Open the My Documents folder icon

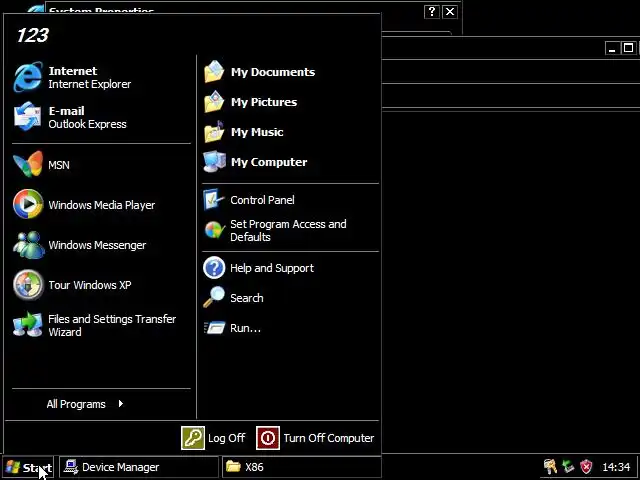pos(214,72)
